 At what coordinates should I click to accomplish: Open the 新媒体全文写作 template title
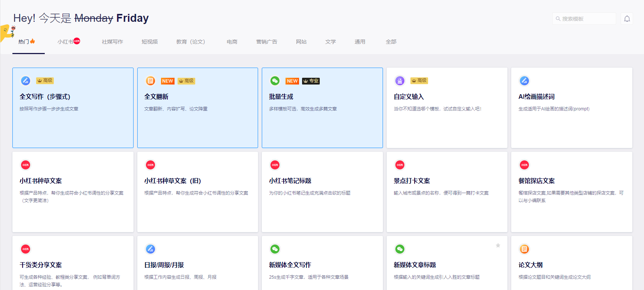[x=290, y=265]
